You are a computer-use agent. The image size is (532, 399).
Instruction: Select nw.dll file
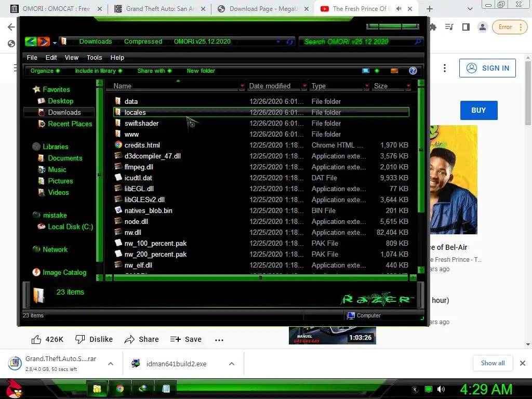point(132,232)
